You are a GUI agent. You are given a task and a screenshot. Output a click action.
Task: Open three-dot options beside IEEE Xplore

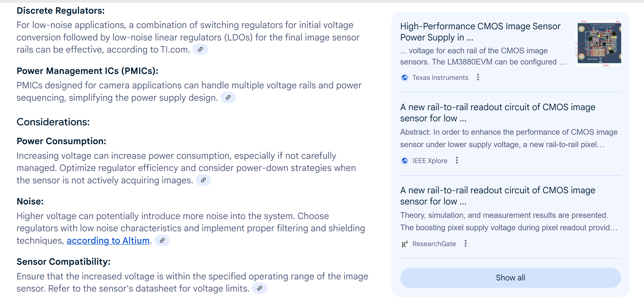457,160
